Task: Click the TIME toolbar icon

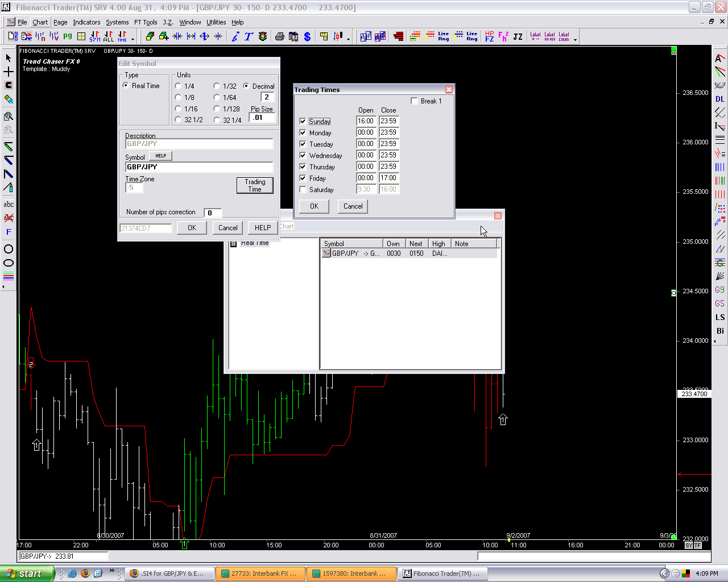Action: [122, 36]
